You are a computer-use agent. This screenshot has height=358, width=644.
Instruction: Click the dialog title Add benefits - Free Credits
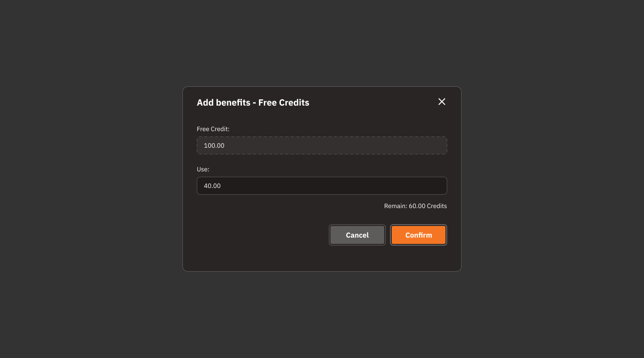[253, 102]
